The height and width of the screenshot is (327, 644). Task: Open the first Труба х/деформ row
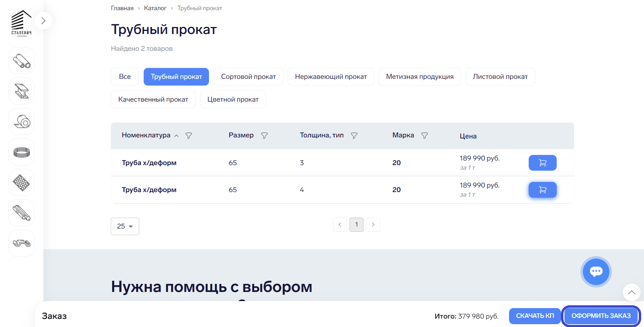tap(343, 163)
